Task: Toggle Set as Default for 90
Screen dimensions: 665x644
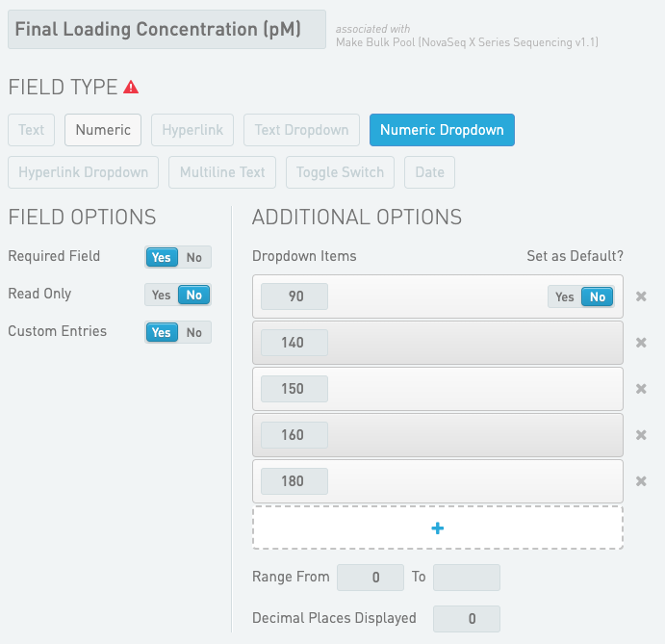Action: [581, 296]
